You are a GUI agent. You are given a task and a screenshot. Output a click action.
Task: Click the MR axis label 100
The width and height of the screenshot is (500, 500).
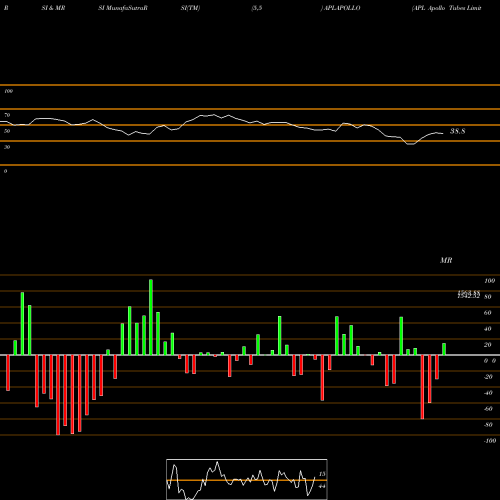(x=489, y=281)
